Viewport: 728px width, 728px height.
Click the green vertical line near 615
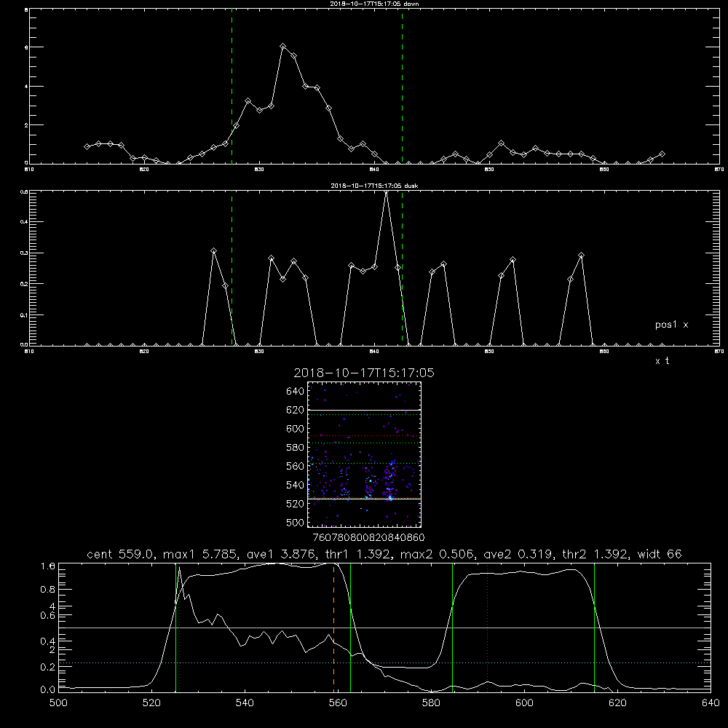[594, 628]
